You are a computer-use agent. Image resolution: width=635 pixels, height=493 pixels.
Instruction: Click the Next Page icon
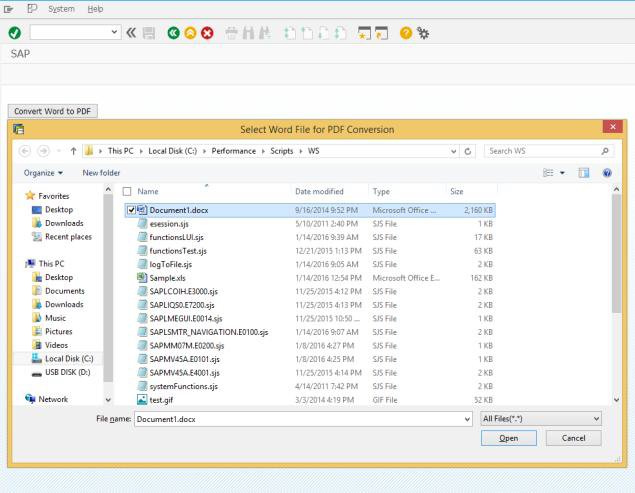pyautogui.click(x=324, y=33)
